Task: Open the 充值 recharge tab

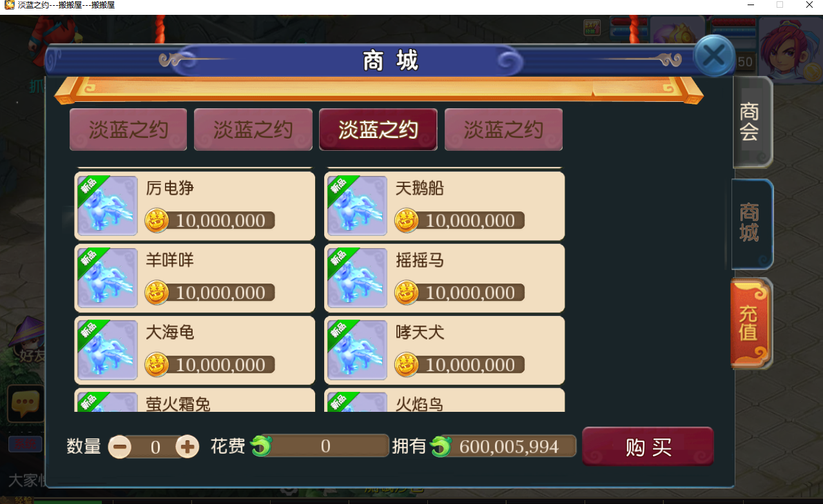Action: 751,324
